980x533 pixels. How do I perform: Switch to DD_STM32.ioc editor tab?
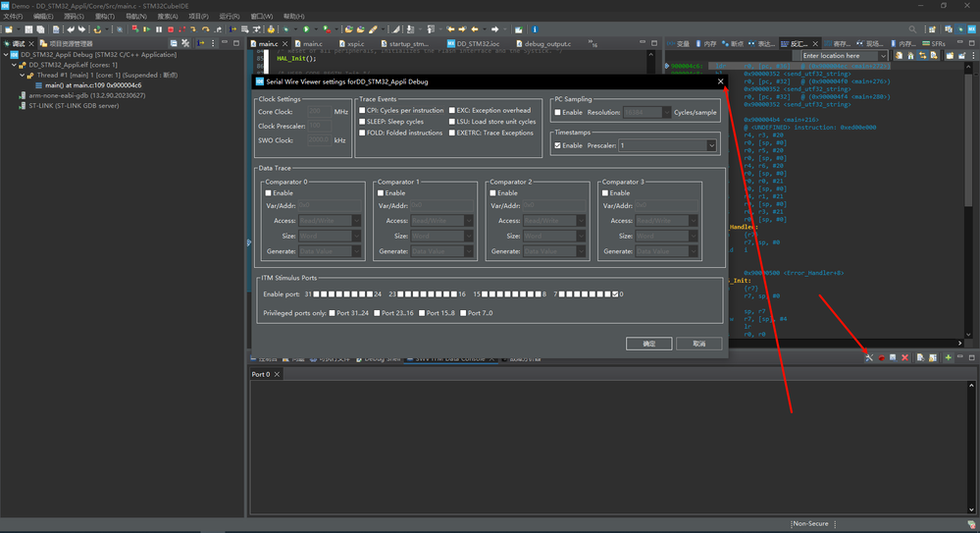[x=473, y=44]
